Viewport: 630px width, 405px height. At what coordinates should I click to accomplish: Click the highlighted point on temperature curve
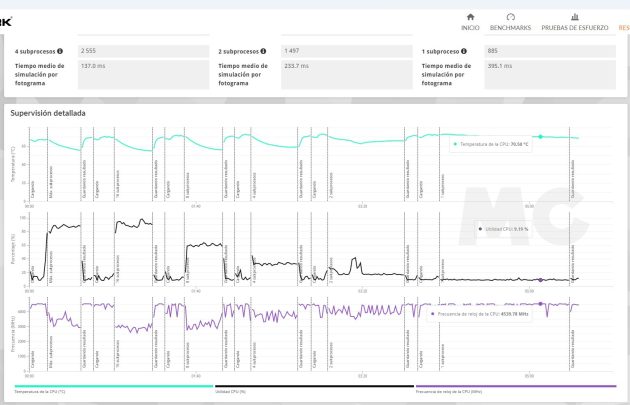coord(540,136)
